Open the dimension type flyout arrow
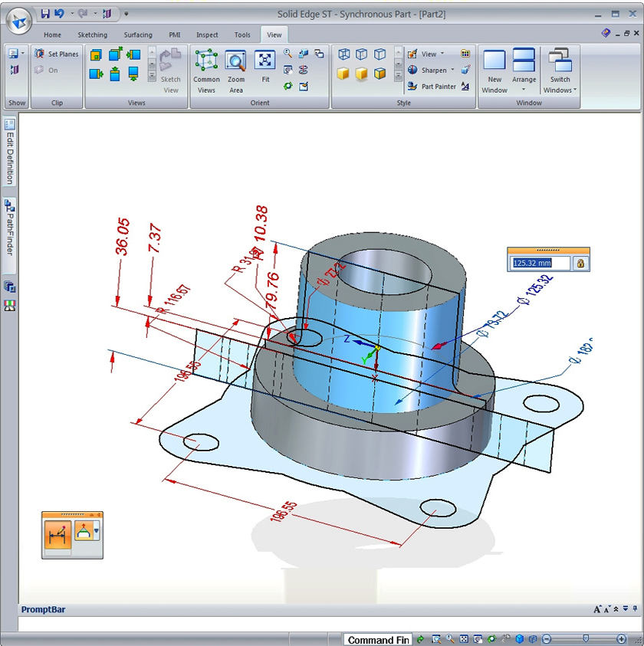Viewport: 644px width, 646px height. tap(97, 532)
